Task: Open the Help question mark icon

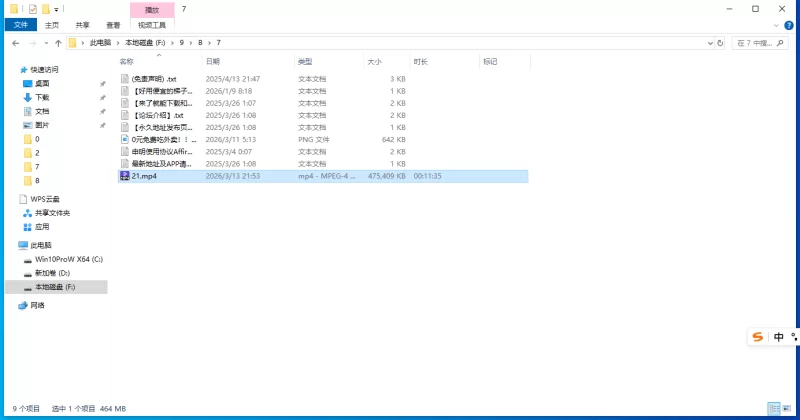Action: 791,24
